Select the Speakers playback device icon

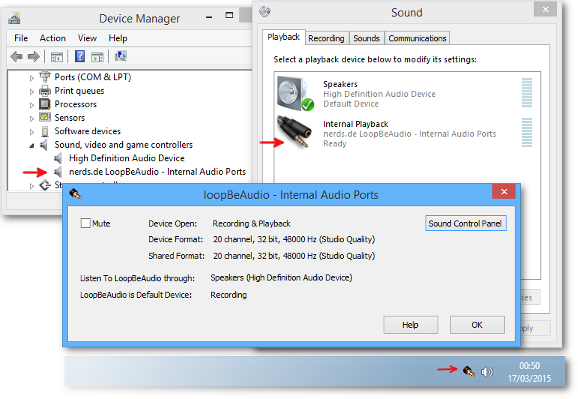295,93
